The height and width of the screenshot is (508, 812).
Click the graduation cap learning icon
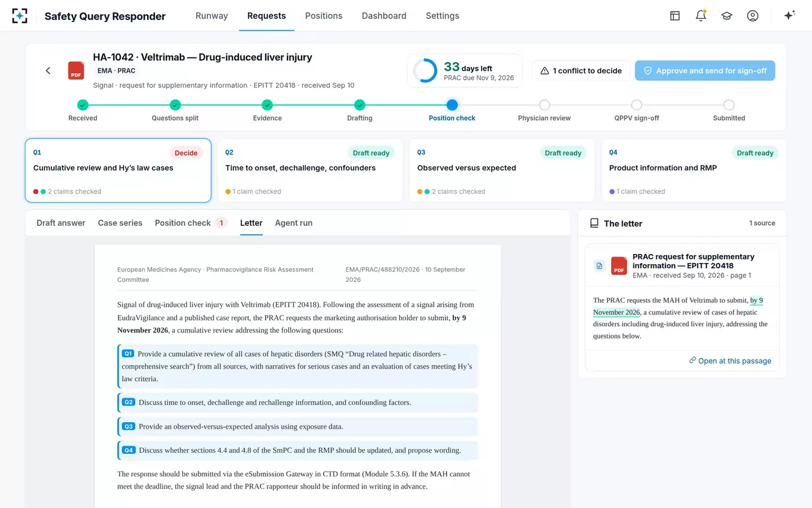click(727, 16)
